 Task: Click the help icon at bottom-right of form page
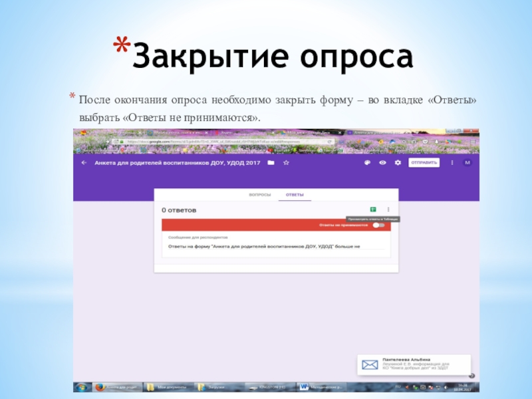click(x=471, y=376)
